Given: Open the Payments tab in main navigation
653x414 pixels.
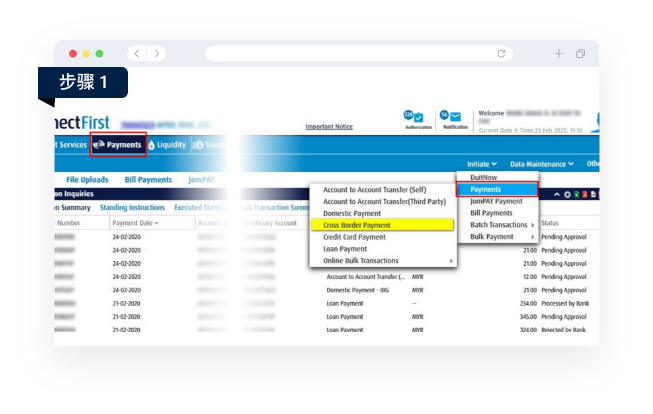Looking at the screenshot, I should click(118, 145).
